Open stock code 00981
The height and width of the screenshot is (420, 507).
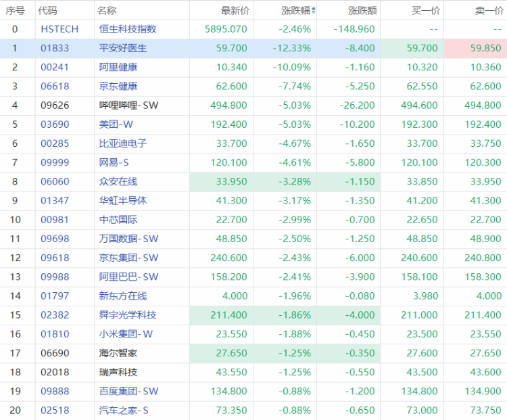click(x=55, y=220)
